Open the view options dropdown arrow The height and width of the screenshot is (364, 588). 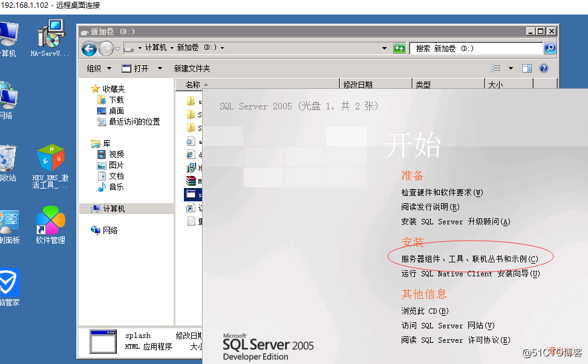pyautogui.click(x=511, y=68)
